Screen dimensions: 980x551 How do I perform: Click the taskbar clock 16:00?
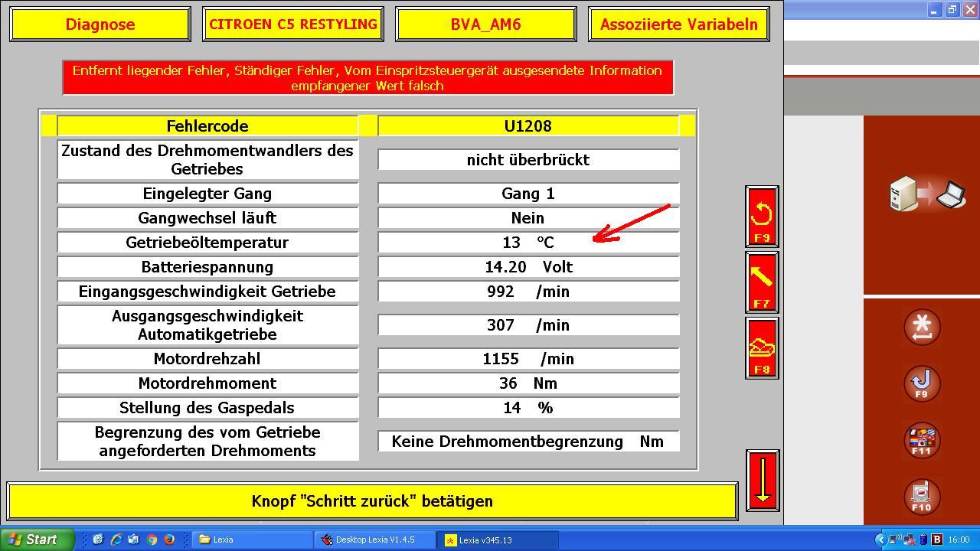[959, 540]
